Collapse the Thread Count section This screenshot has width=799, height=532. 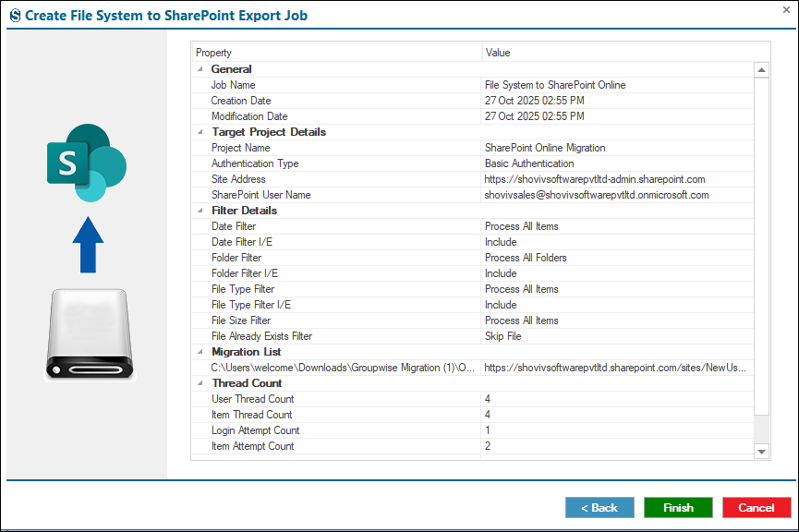click(x=200, y=383)
